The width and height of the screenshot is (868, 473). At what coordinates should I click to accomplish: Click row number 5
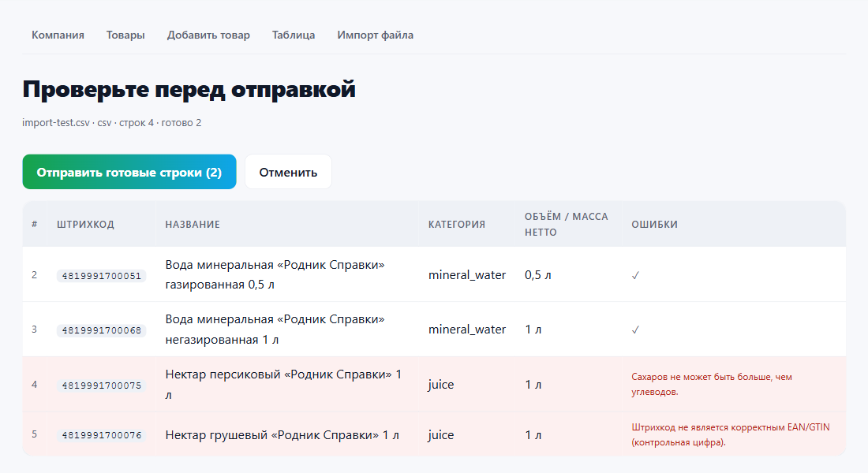34,434
